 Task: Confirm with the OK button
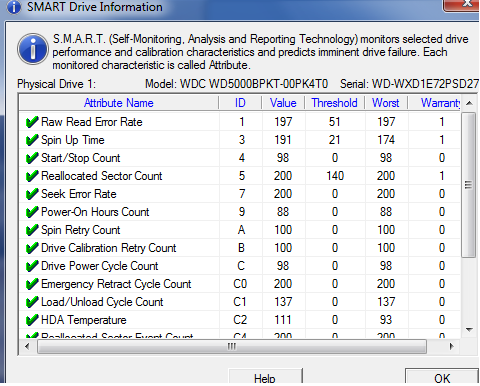(x=442, y=377)
